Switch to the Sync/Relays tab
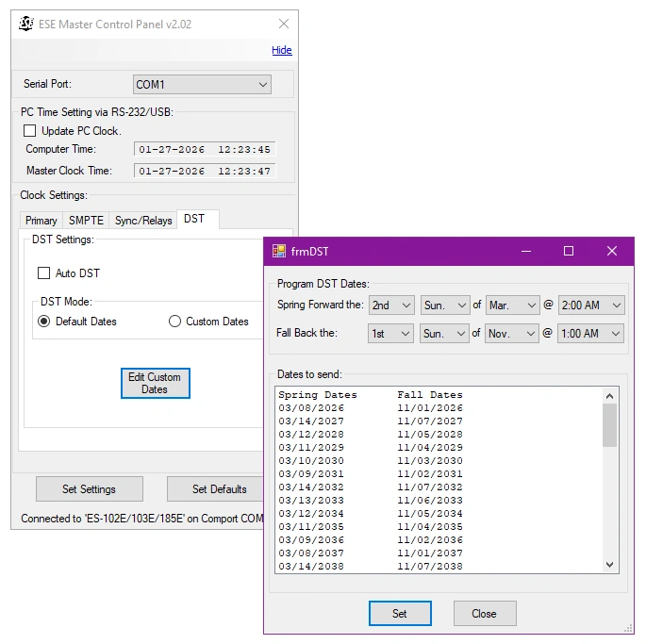Image resolution: width=646 pixels, height=644 pixels. (x=143, y=221)
